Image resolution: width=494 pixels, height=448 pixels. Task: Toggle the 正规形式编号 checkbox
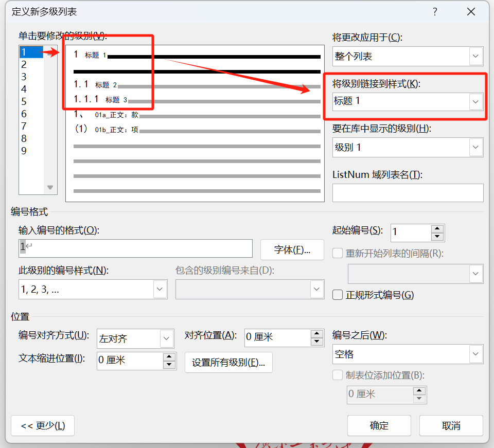click(x=338, y=295)
